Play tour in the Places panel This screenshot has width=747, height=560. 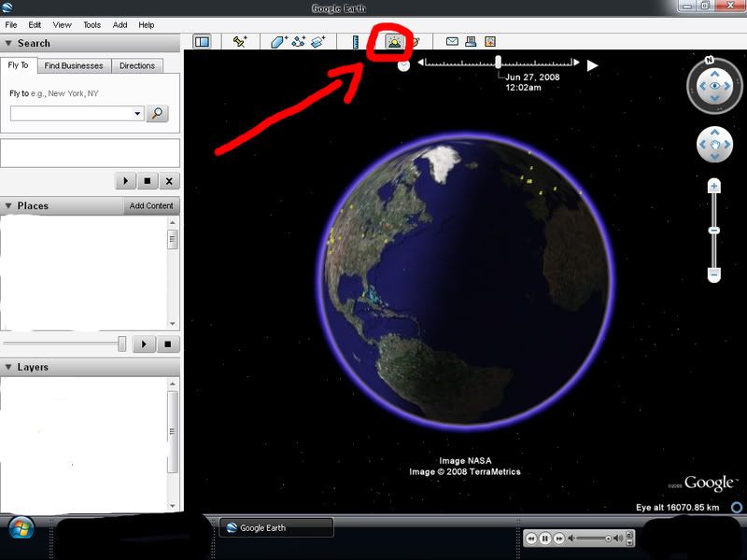(x=145, y=343)
